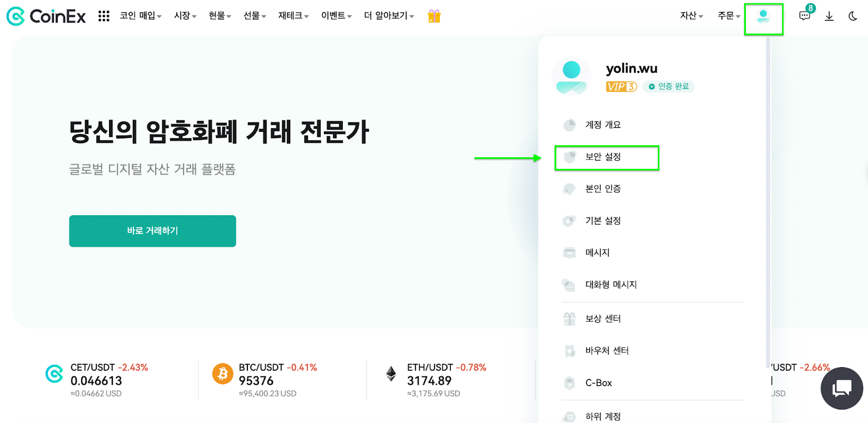Click the VIP 3 badge under yolin.wu

[x=622, y=86]
